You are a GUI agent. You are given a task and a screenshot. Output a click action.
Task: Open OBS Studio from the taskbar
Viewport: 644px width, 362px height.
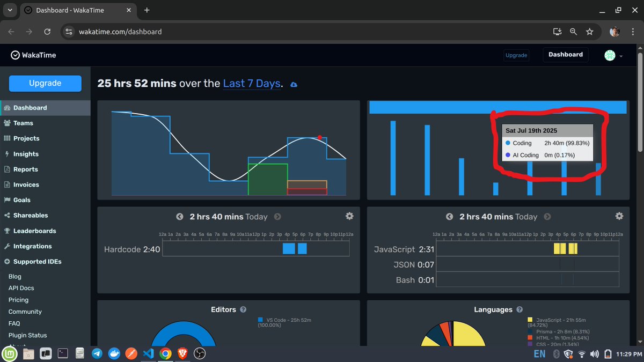pos(200,353)
